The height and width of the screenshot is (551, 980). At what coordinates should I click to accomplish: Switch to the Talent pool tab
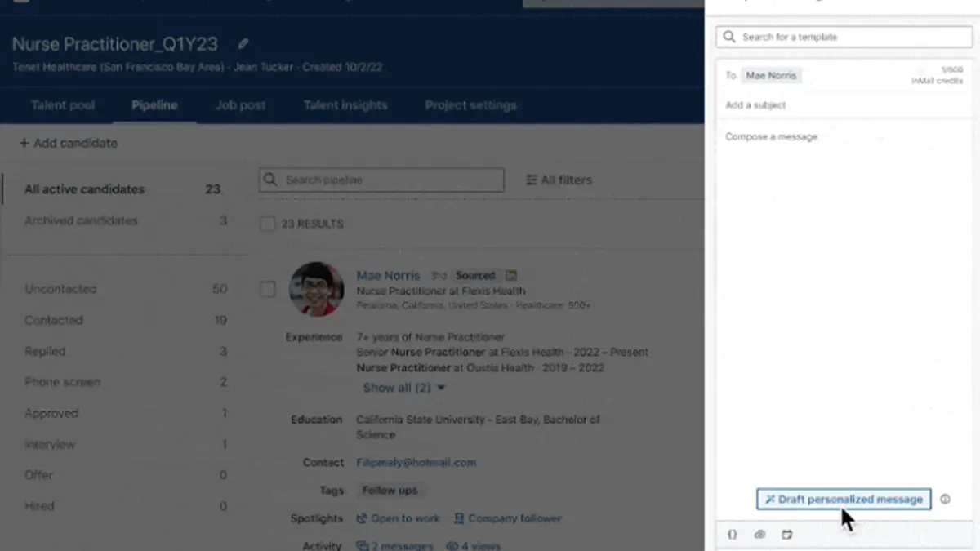pyautogui.click(x=63, y=105)
